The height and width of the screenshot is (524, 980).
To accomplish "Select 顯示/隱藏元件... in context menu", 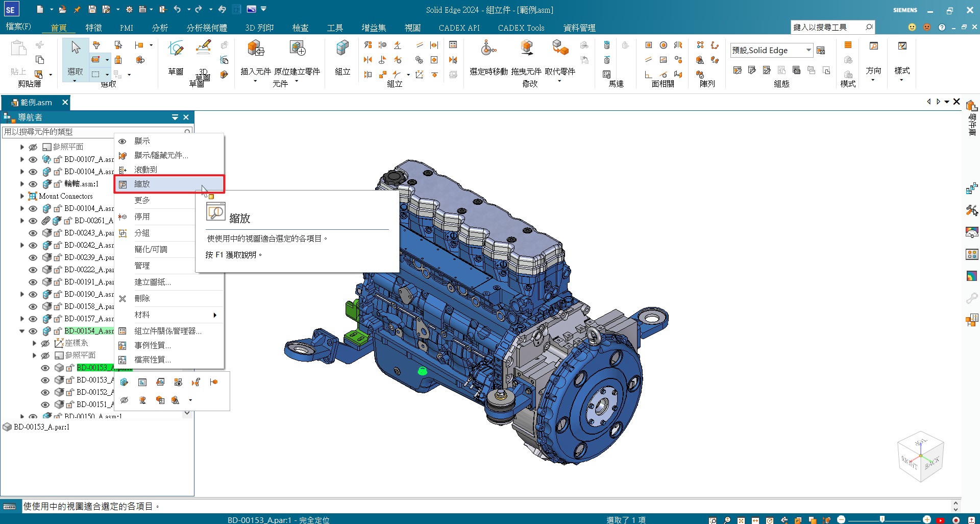I will pyautogui.click(x=169, y=155).
